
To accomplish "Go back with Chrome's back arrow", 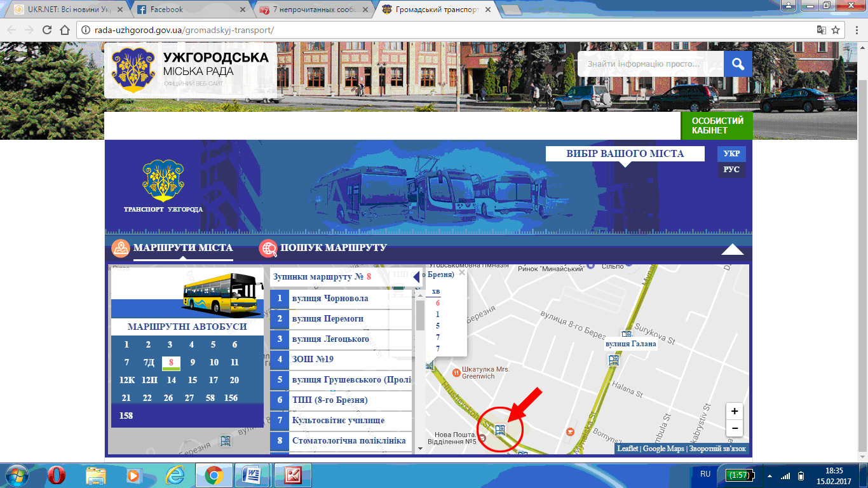I will click(11, 30).
